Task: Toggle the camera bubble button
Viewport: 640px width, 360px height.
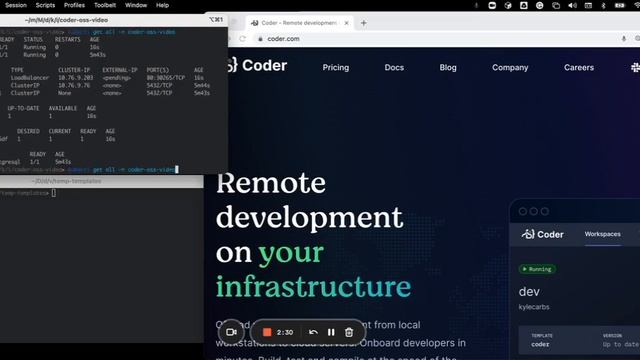Action: point(231,332)
